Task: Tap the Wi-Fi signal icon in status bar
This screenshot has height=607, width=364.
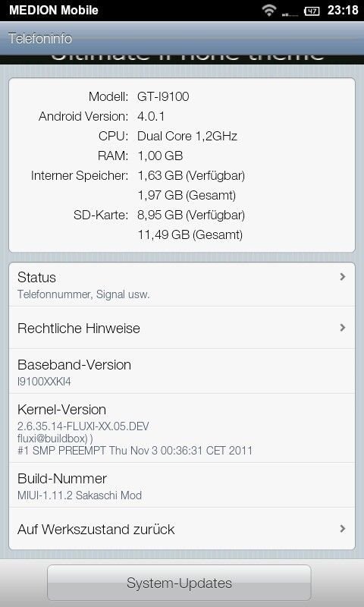Action: [268, 10]
